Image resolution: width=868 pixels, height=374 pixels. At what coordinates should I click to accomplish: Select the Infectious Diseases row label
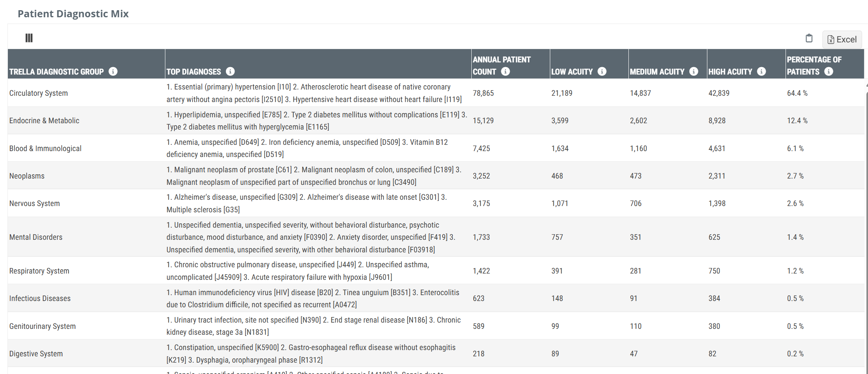(x=40, y=298)
